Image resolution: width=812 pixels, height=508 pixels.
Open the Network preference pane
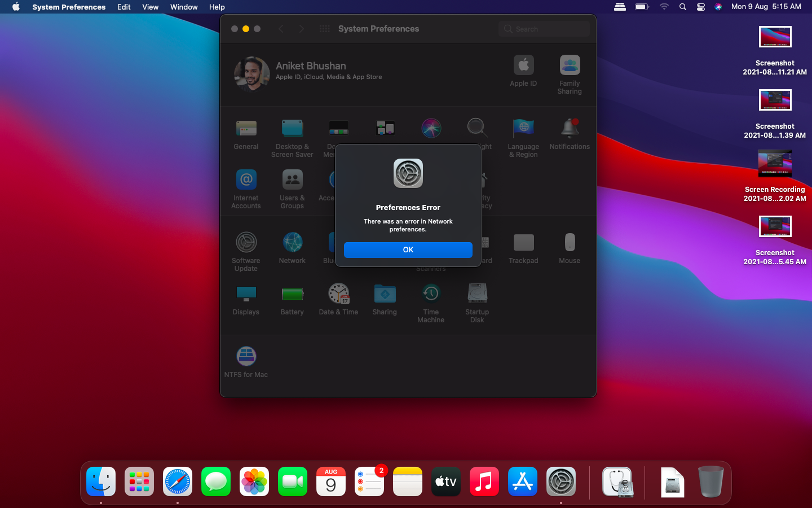click(292, 243)
